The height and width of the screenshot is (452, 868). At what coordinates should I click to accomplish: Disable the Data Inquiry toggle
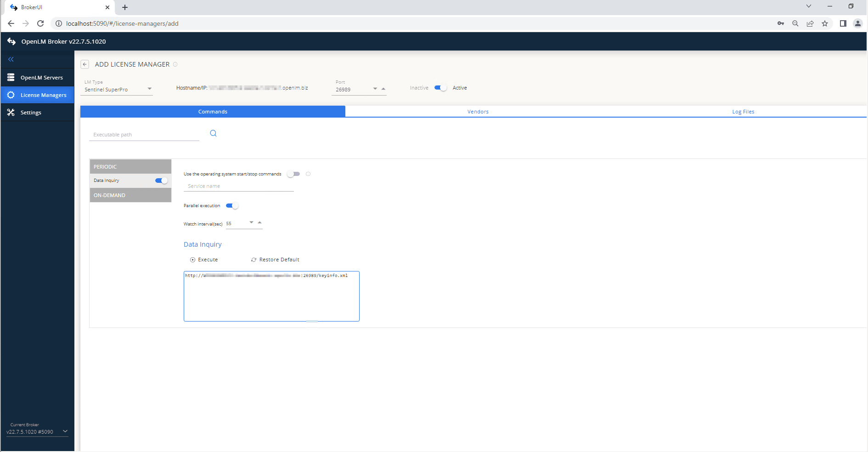(x=161, y=181)
